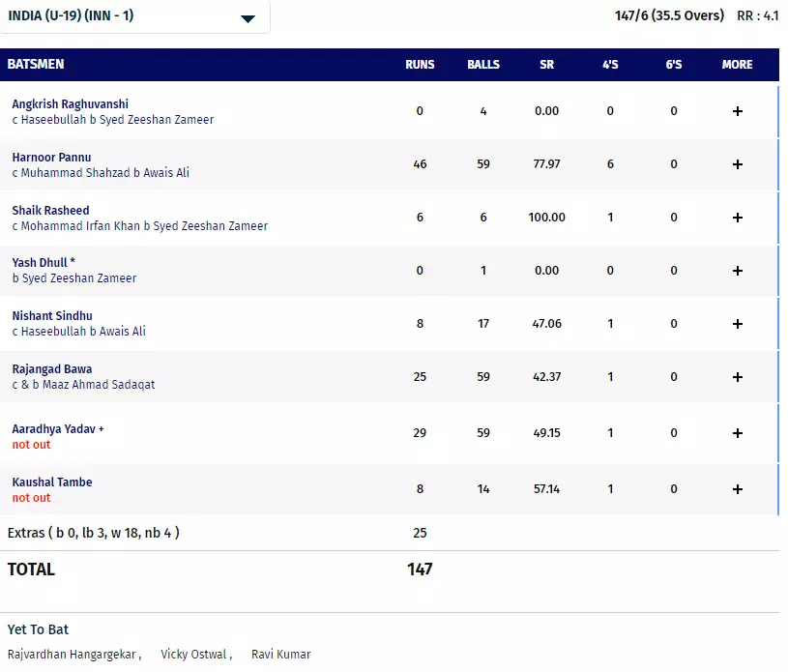Screen dimensions: 788x672
Task: Expand Harnoor Pannu's plus icon
Action: click(737, 164)
